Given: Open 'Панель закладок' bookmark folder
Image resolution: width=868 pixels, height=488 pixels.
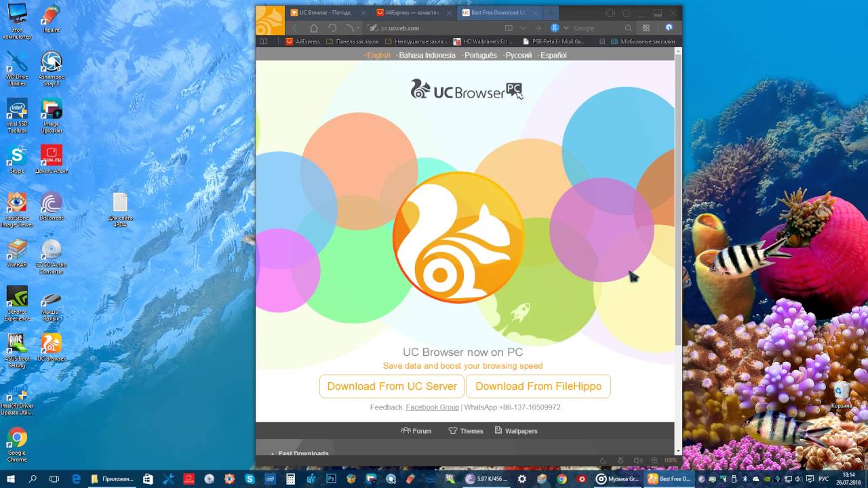Looking at the screenshot, I should click(353, 41).
